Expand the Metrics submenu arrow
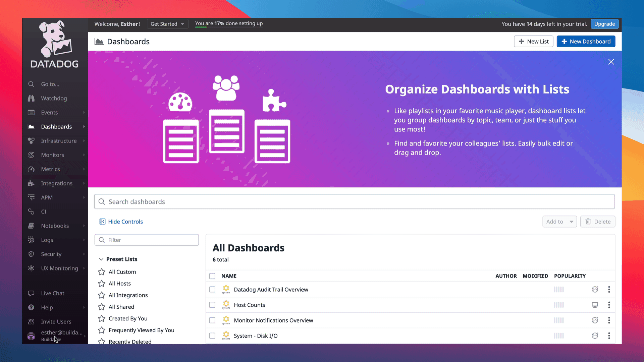The height and width of the screenshot is (362, 644). (84, 169)
